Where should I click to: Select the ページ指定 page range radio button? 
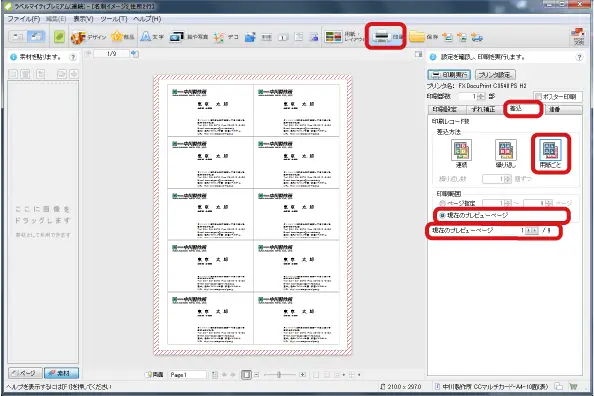click(442, 203)
